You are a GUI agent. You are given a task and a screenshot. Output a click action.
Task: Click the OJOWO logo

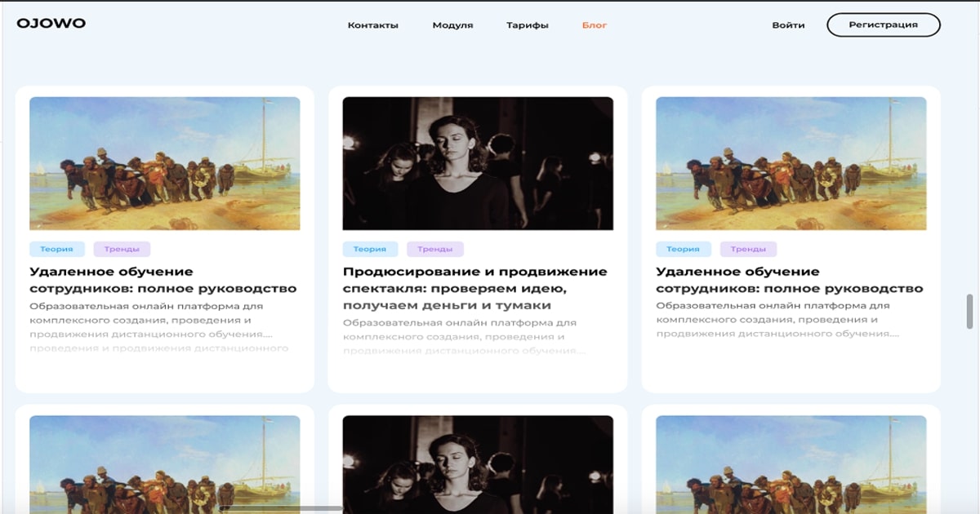click(51, 24)
